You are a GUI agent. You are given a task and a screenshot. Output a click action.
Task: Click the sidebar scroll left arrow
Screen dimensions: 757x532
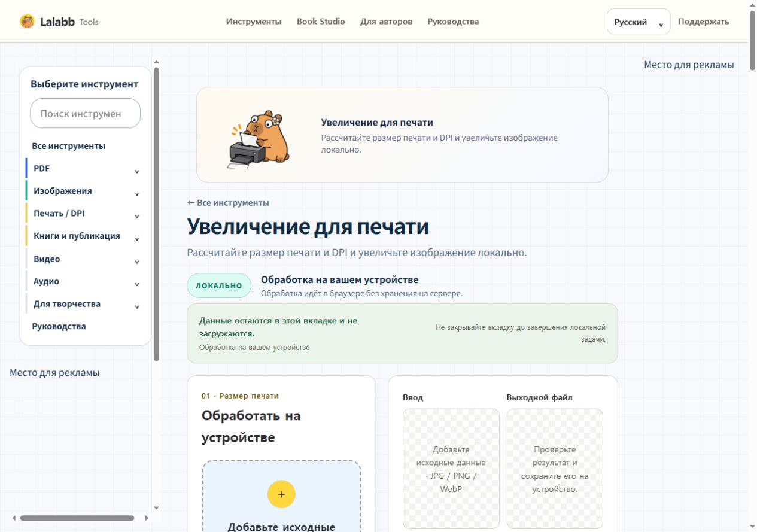tap(14, 518)
